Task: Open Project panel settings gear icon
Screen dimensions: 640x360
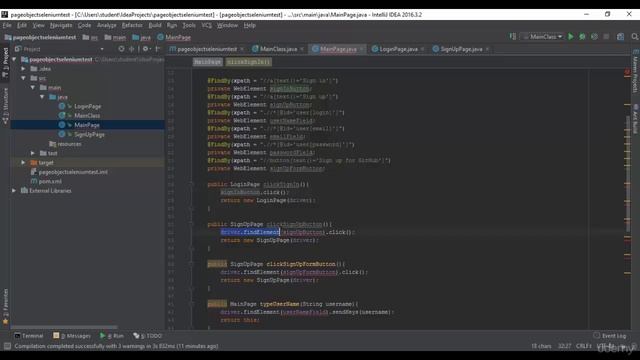Action: pos(146,49)
